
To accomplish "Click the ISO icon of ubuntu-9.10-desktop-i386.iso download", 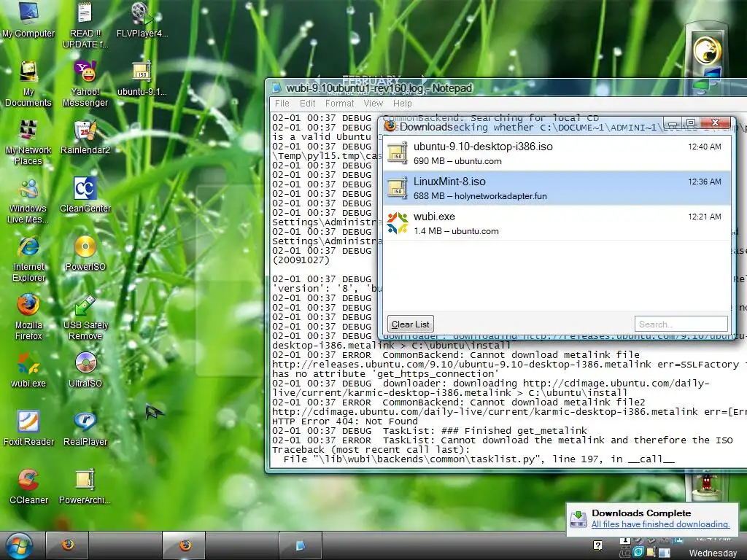I will (398, 153).
